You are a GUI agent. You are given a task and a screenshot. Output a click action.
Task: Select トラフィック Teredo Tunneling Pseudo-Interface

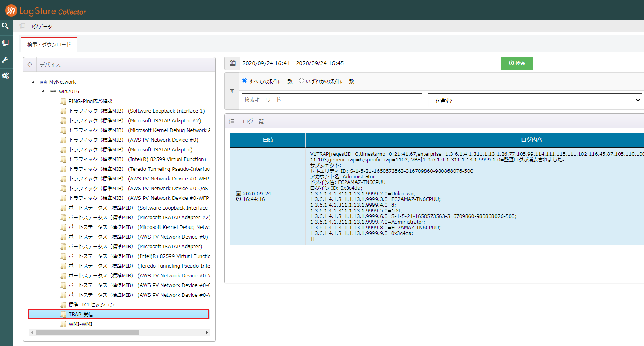click(140, 169)
